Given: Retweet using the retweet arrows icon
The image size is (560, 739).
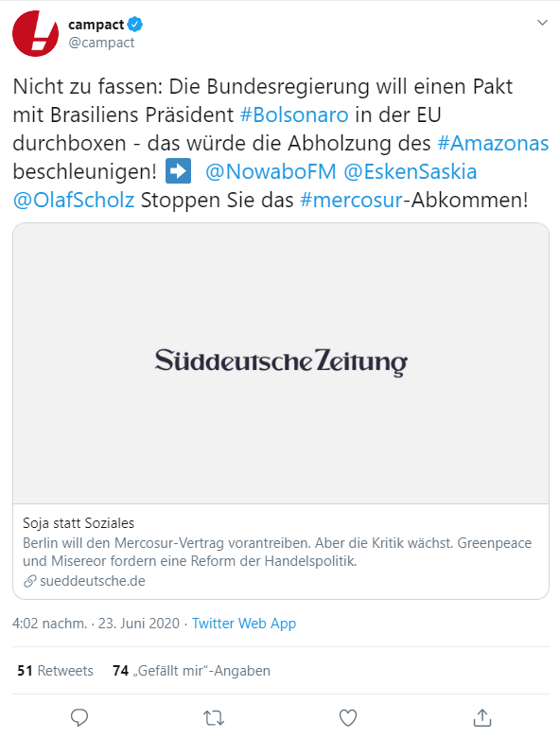Looking at the screenshot, I should point(214,718).
